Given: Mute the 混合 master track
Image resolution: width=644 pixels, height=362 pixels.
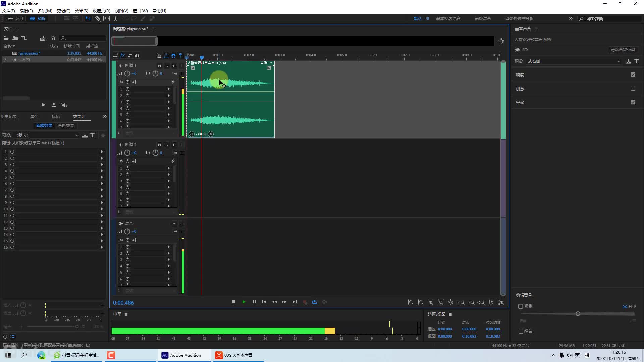Looking at the screenshot, I should tap(174, 224).
